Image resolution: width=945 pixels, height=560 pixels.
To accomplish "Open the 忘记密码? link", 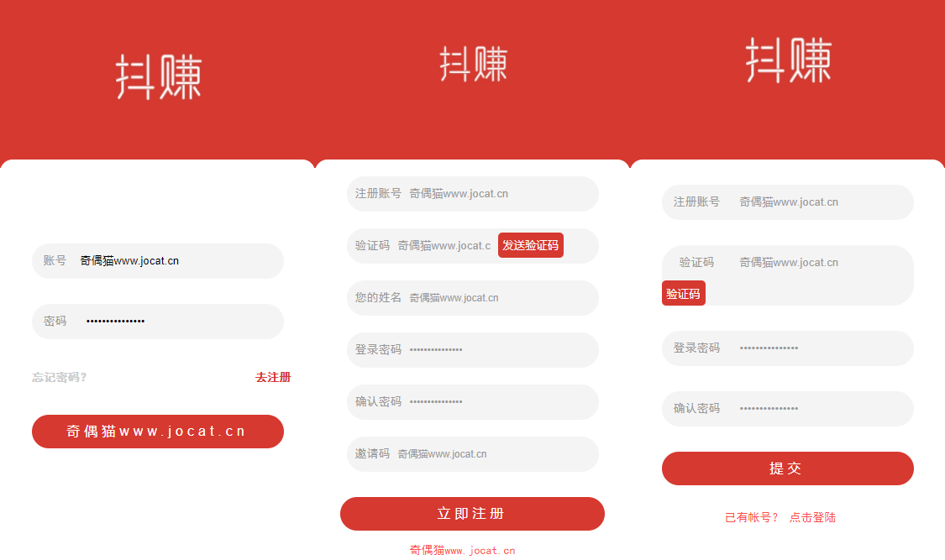I will pos(59,378).
